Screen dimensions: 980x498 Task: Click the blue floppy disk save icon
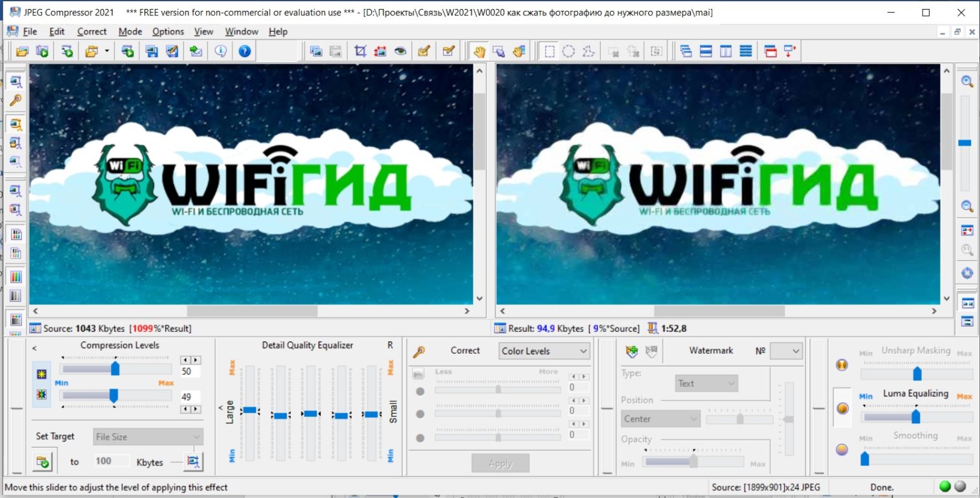point(151,52)
